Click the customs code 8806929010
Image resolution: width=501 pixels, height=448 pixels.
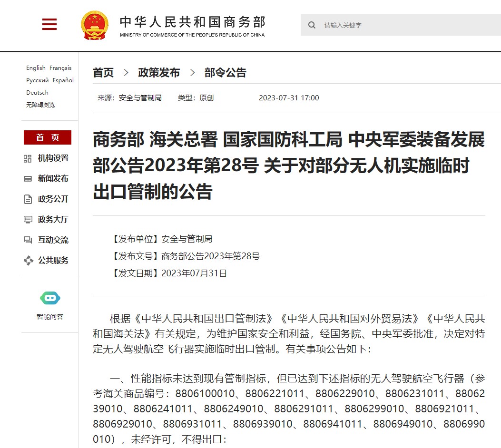click(123, 424)
